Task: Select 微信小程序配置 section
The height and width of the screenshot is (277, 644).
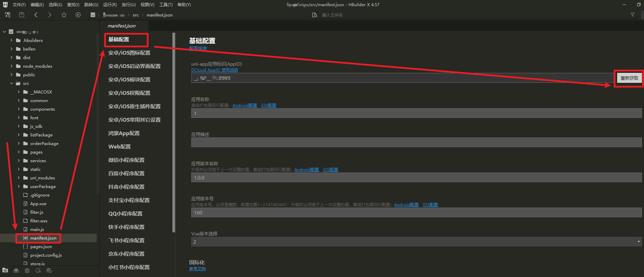Action: (x=126, y=160)
